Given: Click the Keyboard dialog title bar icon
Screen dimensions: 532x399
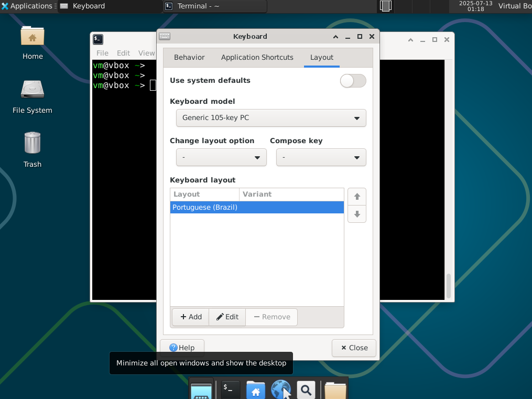Looking at the screenshot, I should tap(165, 36).
